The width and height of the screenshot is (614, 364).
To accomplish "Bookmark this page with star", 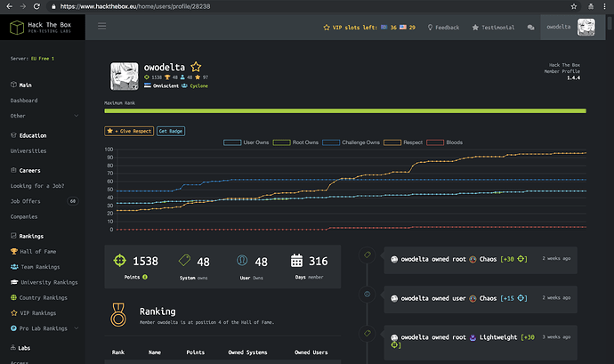I will (x=574, y=6).
